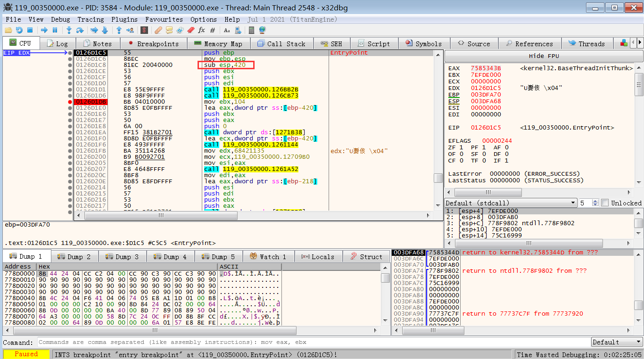The image size is (644, 359).
Task: Click the Step Over toolbar icon
Action: pyautogui.click(x=80, y=30)
